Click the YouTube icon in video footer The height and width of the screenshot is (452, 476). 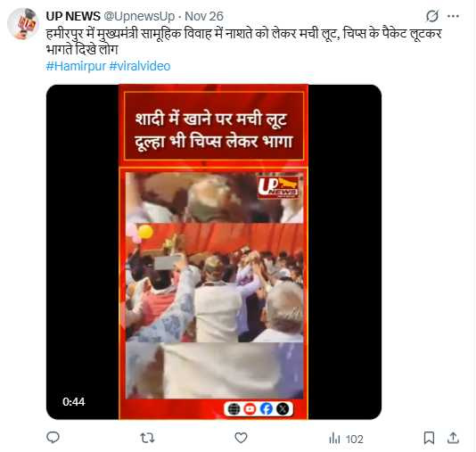click(250, 409)
